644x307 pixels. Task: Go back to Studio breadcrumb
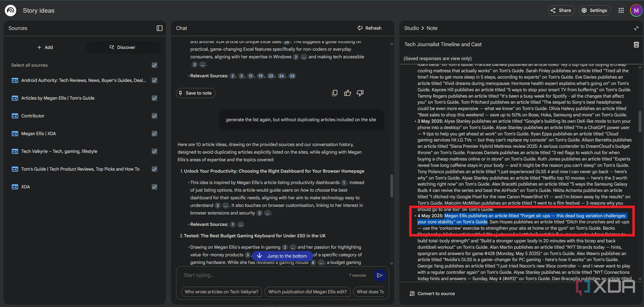[x=411, y=28]
